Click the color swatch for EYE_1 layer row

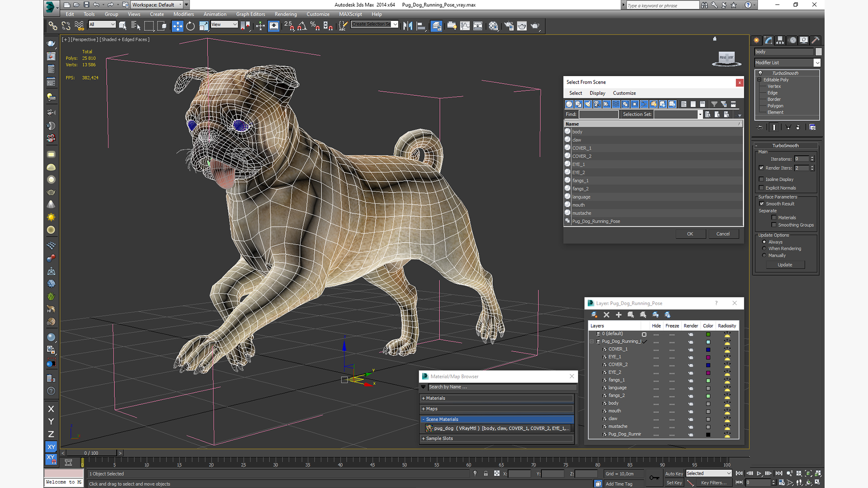[708, 357]
